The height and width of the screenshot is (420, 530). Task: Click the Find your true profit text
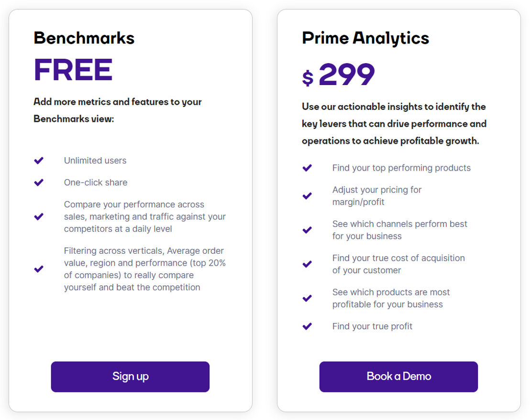click(372, 326)
